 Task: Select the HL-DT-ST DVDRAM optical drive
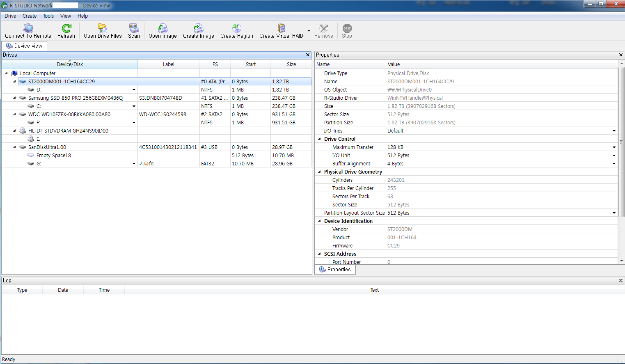click(x=68, y=131)
